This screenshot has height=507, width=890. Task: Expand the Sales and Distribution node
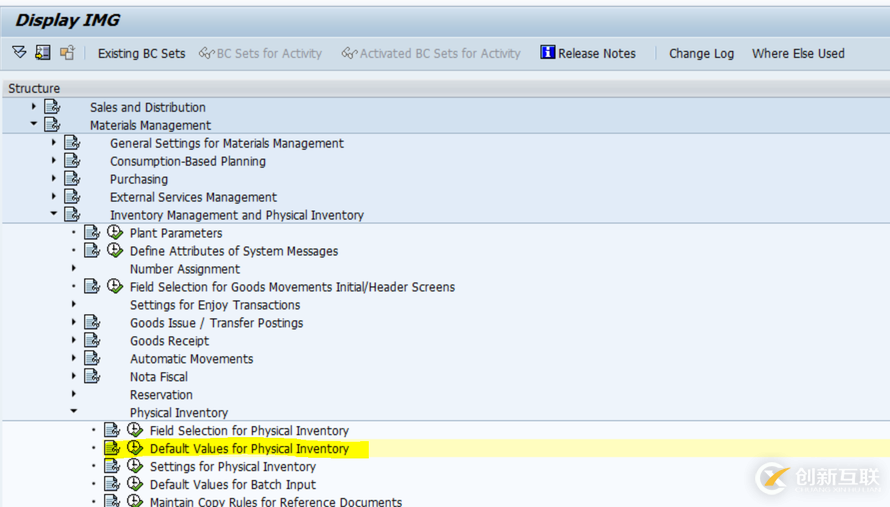coord(34,107)
